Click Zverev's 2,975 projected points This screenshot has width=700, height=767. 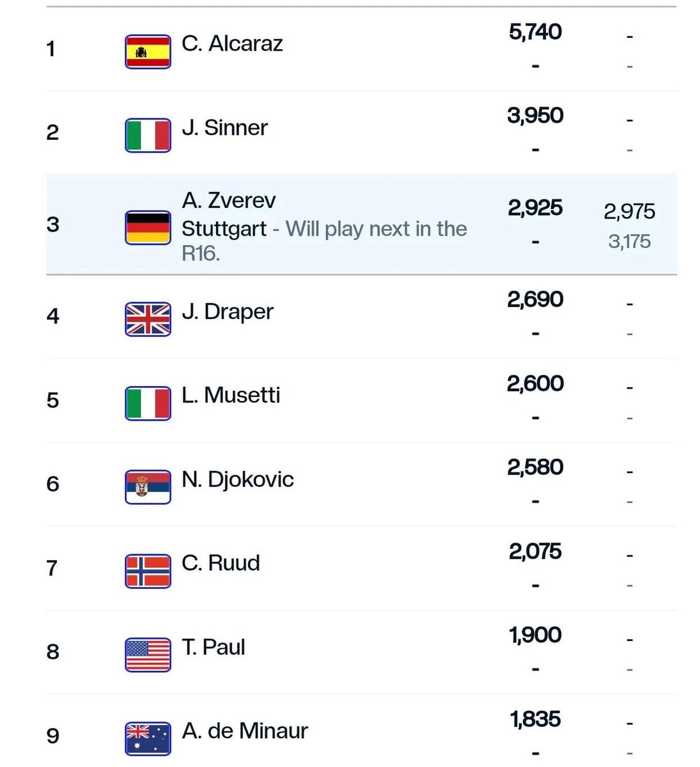pyautogui.click(x=629, y=211)
